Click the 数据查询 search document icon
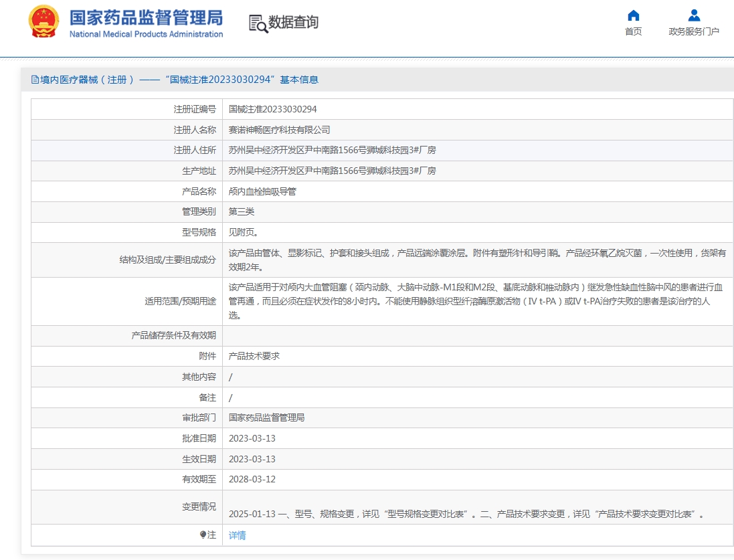The width and height of the screenshot is (734, 560). click(x=258, y=23)
